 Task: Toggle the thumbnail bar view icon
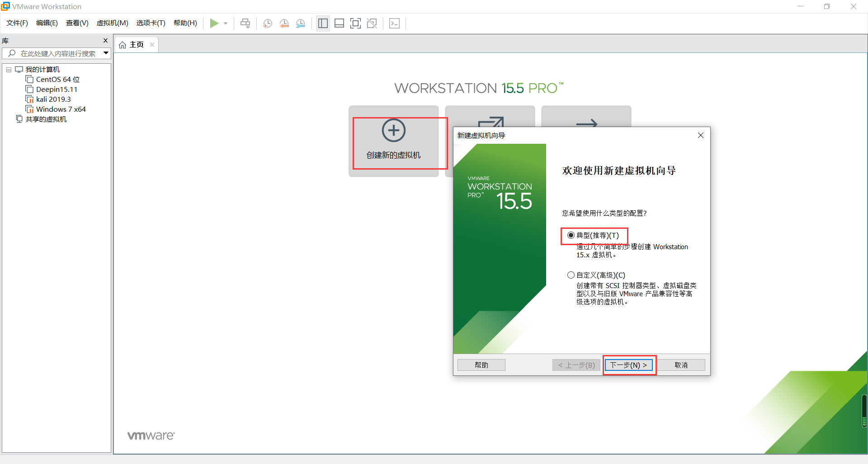point(339,23)
